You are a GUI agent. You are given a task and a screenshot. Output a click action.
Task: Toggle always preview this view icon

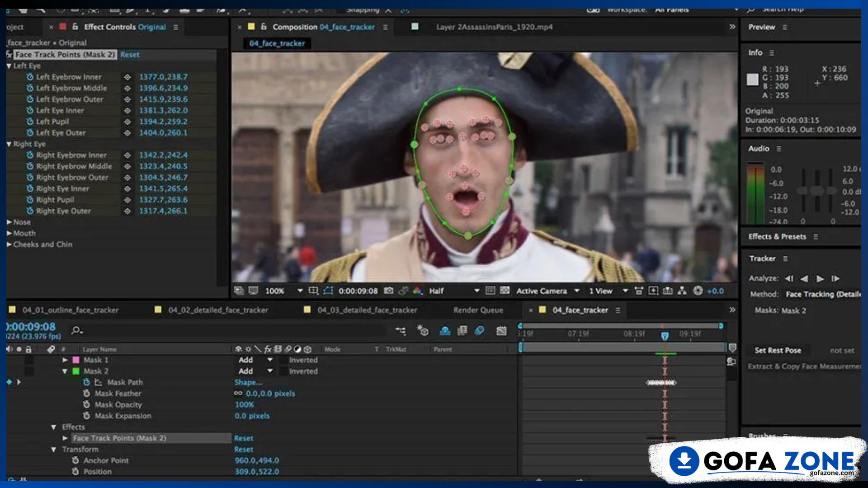(239, 291)
